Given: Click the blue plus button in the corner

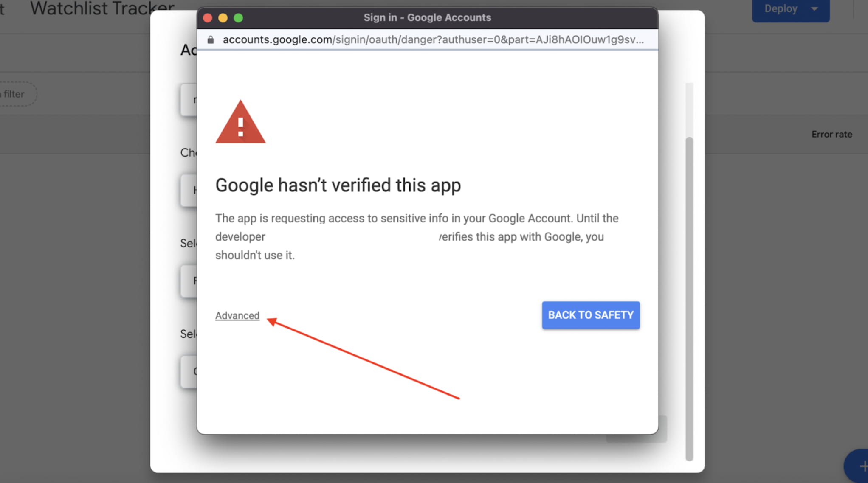Looking at the screenshot, I should point(860,466).
